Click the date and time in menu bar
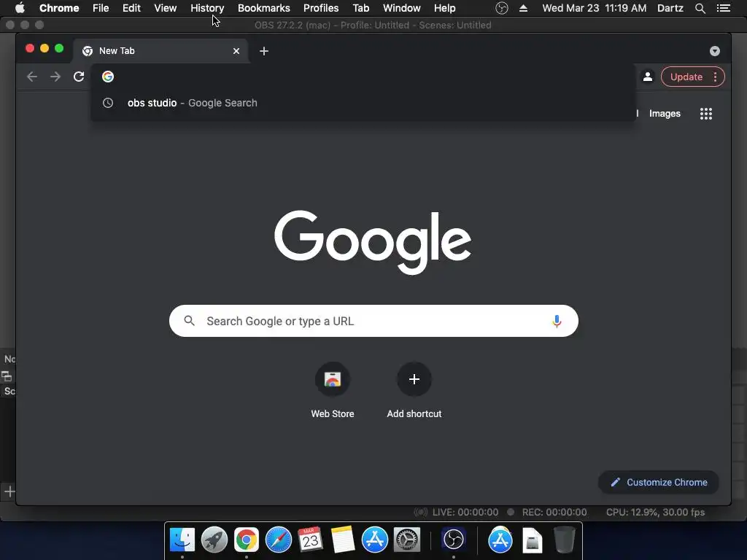This screenshot has height=560, width=747. tap(595, 8)
